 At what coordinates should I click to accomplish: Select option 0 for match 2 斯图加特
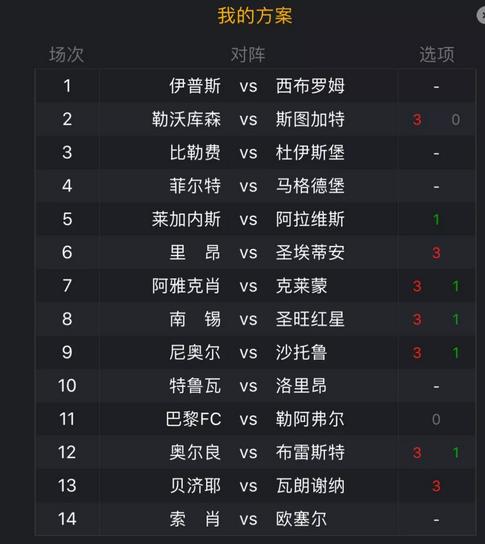(x=456, y=120)
